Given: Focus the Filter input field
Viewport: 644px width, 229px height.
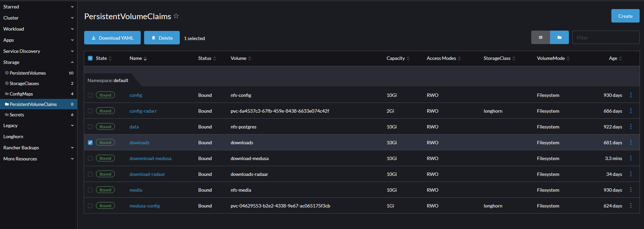Looking at the screenshot, I should 605,37.
